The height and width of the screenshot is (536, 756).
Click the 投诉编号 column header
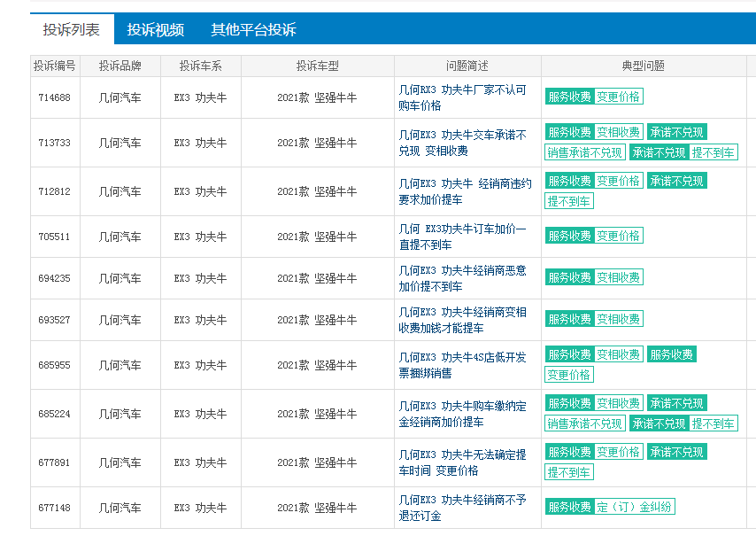tap(55, 66)
